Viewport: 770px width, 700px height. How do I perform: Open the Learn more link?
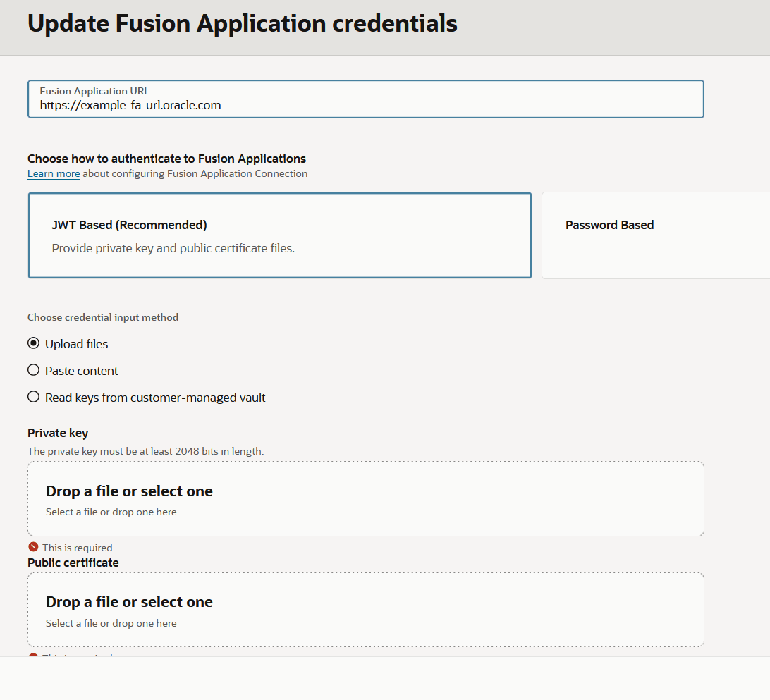click(54, 173)
